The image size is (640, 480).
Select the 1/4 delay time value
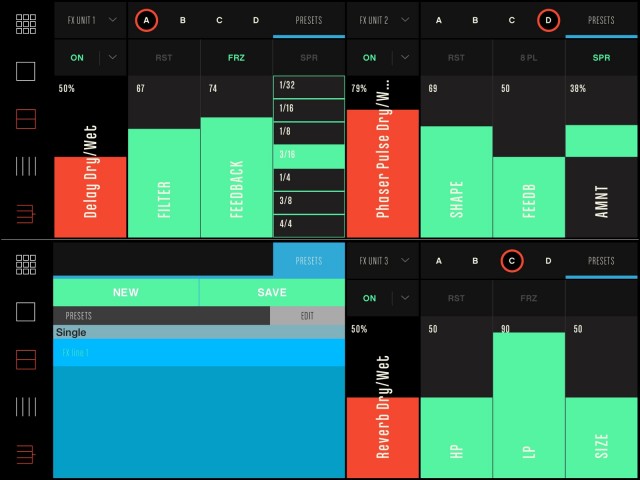pos(308,178)
